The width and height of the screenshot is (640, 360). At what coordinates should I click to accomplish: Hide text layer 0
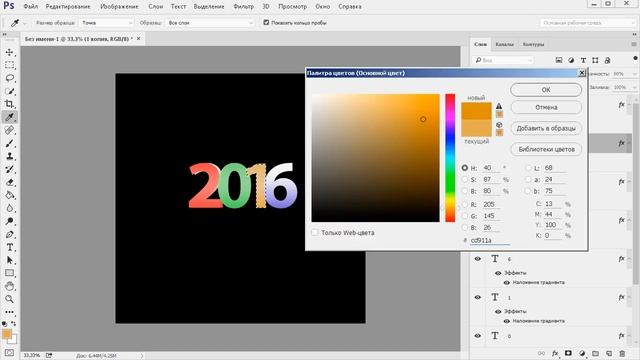[x=478, y=336]
